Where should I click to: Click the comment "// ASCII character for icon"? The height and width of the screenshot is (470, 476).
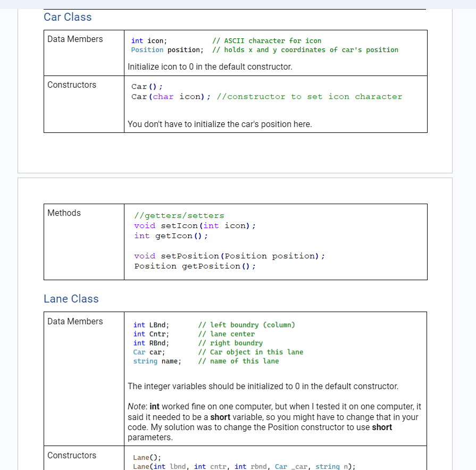pos(266,40)
